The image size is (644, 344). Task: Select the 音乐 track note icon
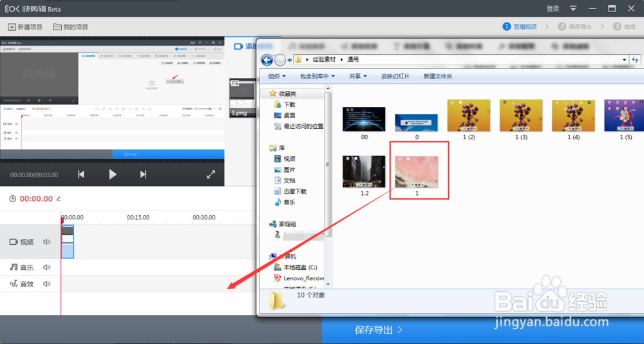click(14, 267)
